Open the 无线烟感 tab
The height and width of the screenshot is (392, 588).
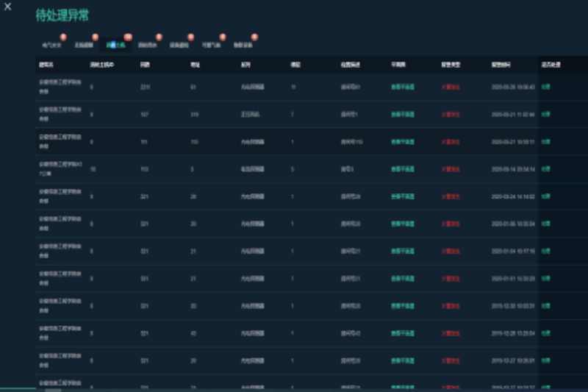(84, 45)
